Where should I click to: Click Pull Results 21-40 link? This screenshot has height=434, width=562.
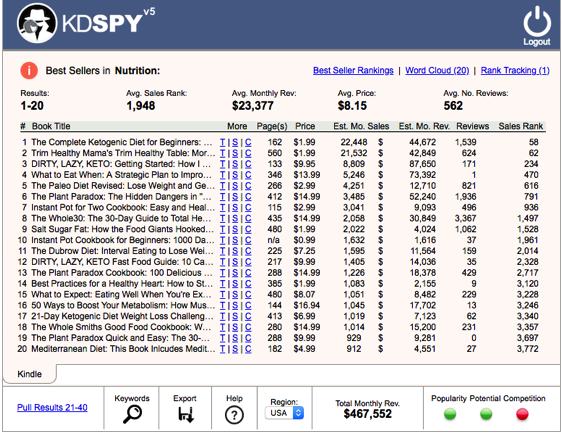(52, 407)
